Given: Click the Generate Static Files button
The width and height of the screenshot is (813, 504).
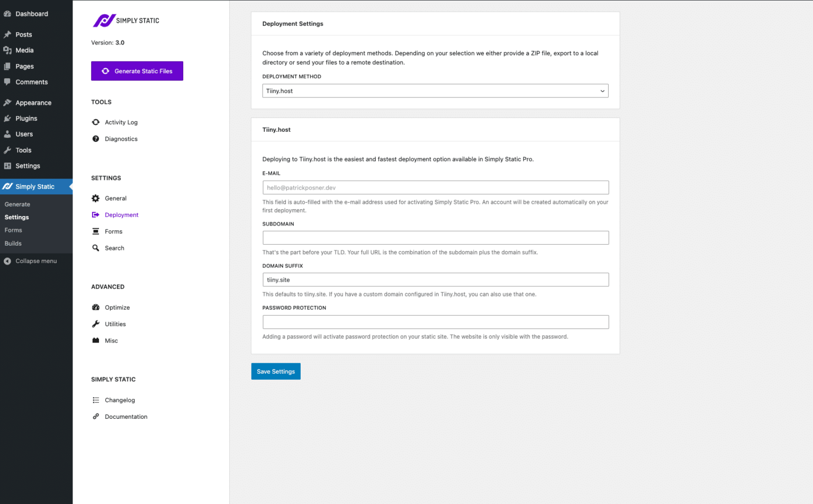Looking at the screenshot, I should pyautogui.click(x=137, y=71).
